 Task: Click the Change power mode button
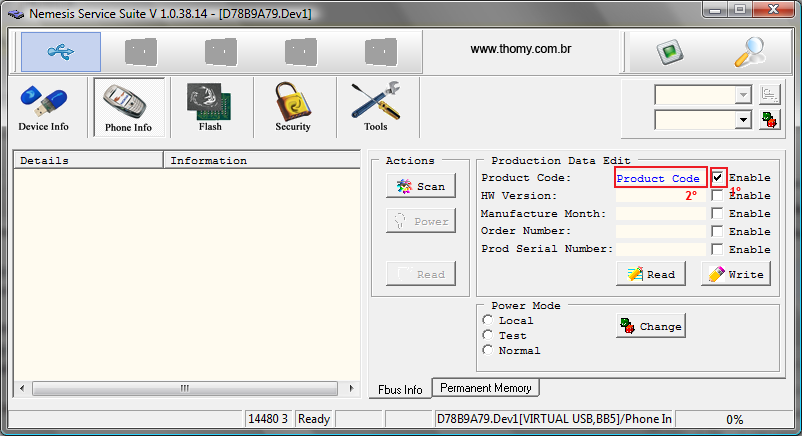click(651, 326)
